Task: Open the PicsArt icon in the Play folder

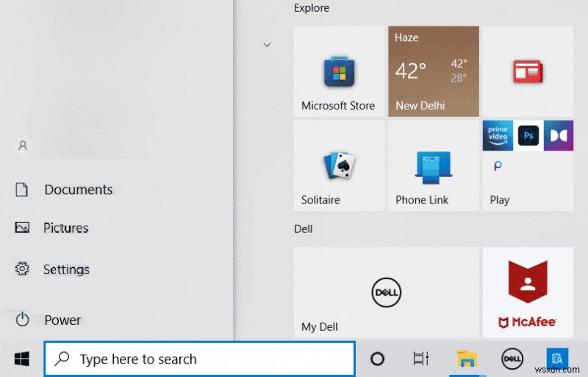Action: [x=498, y=165]
